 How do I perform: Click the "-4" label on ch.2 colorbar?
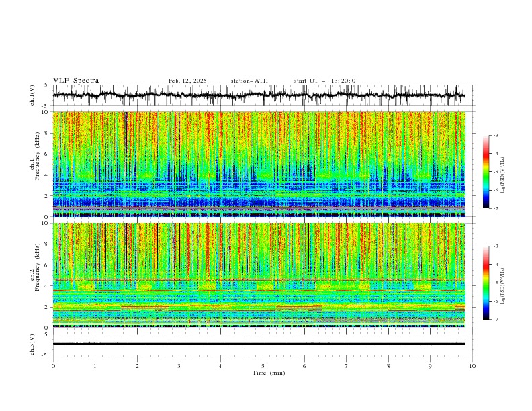click(496, 265)
